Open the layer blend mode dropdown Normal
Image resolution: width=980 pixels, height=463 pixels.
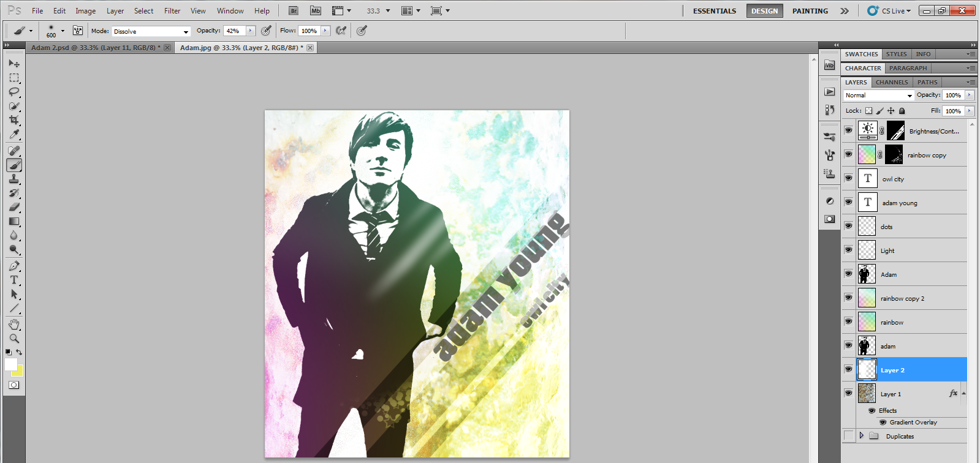pyautogui.click(x=879, y=96)
